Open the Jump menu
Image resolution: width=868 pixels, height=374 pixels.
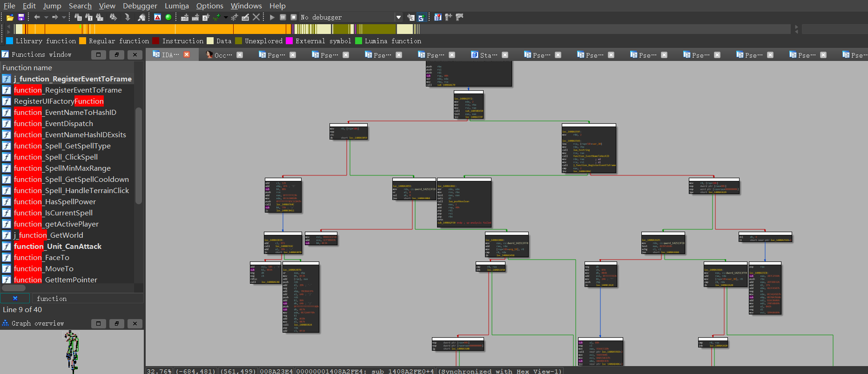[52, 6]
